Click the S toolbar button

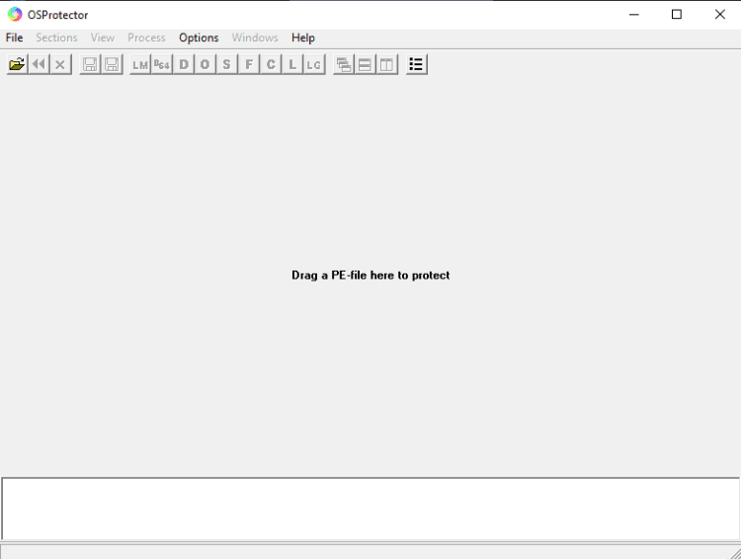pos(227,64)
